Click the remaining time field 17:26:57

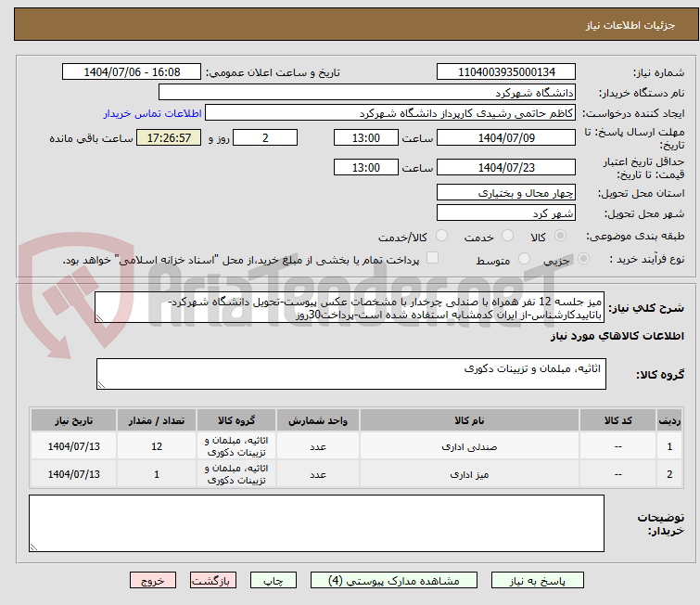[169, 138]
